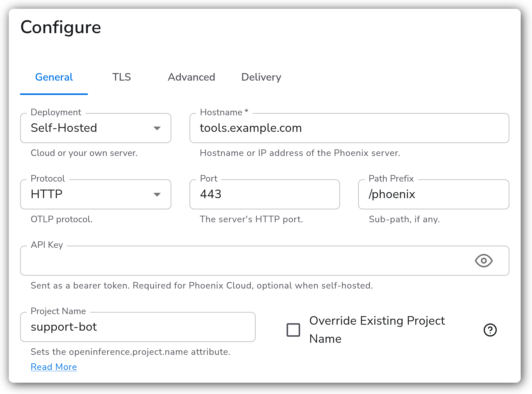Follow the Read More link
The image size is (532, 394).
[x=54, y=367]
